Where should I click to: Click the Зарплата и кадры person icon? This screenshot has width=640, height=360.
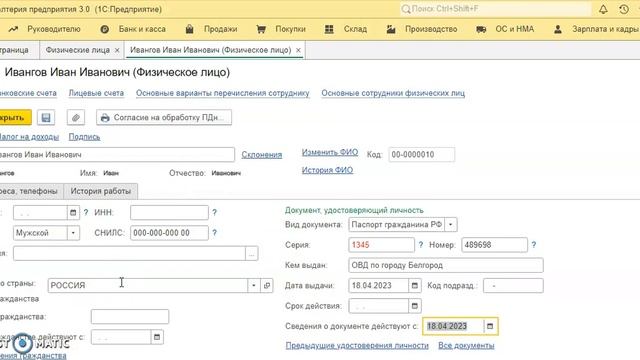click(558, 29)
